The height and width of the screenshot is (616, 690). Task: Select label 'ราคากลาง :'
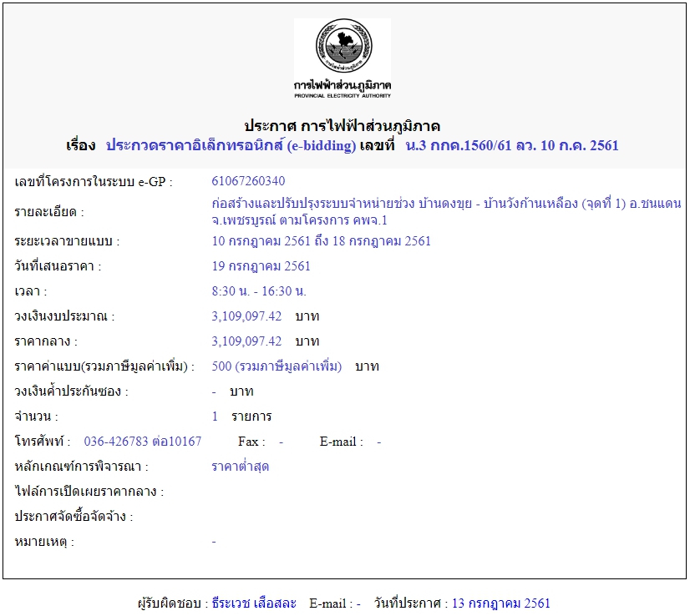point(46,341)
